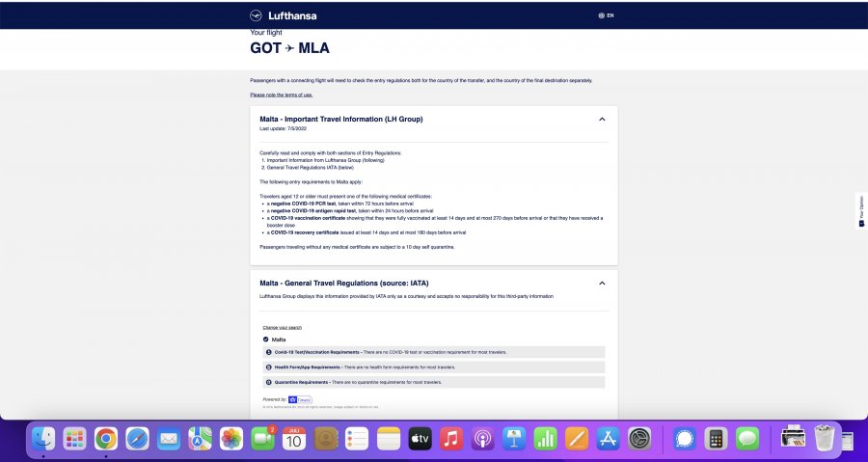
Task: Collapse the Malta General Travel Regulations panel
Action: pos(602,284)
